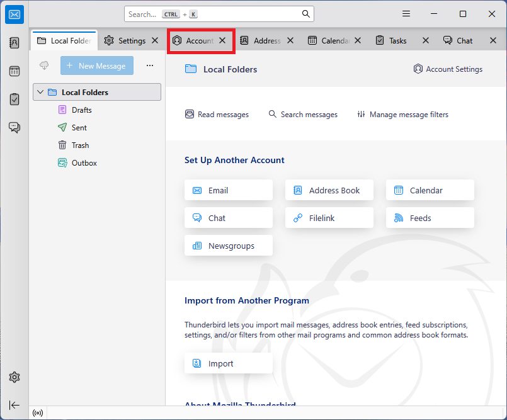Viewport: 507px width, 420px height.
Task: Select the Trash folder
Action: coord(97,145)
